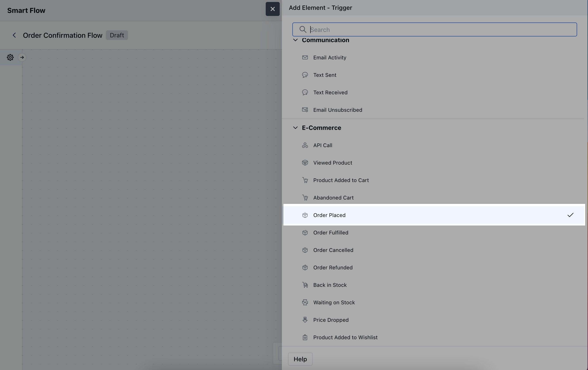Select the Text Received trigger

[x=330, y=93]
